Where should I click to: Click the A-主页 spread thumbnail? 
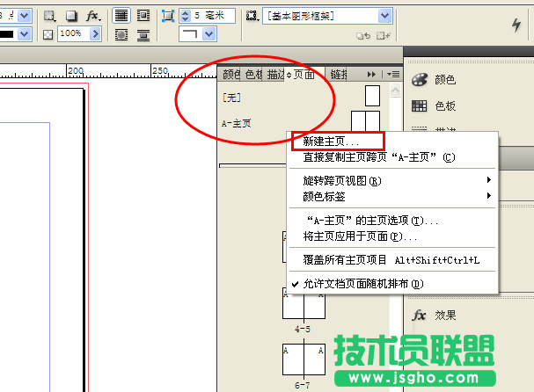pos(365,121)
